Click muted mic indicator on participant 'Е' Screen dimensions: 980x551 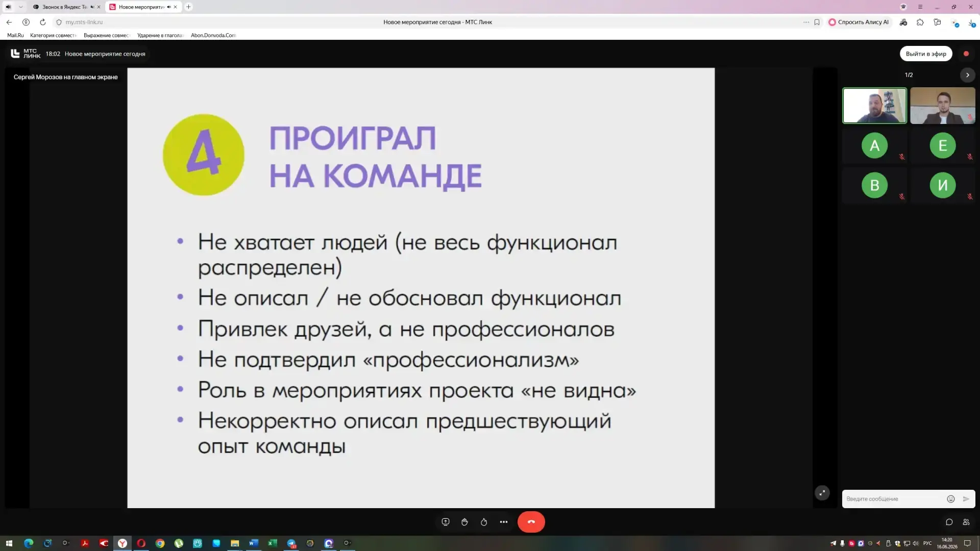970,157
